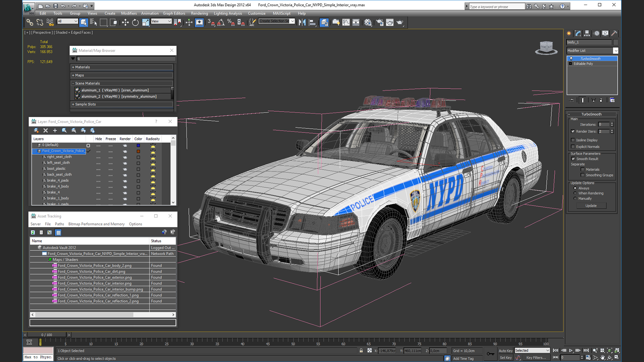644x362 pixels.
Task: Choose the Rectangular Selection Region tool
Action: (x=104, y=22)
